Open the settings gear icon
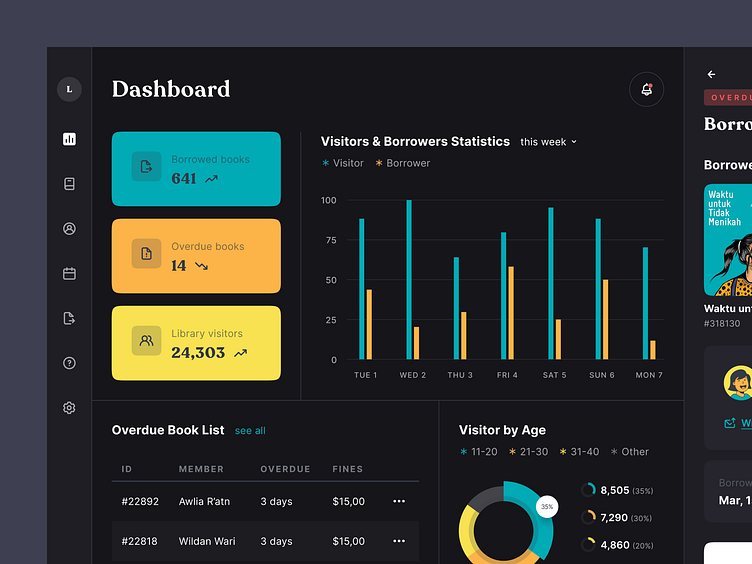The width and height of the screenshot is (752, 564). [x=69, y=408]
